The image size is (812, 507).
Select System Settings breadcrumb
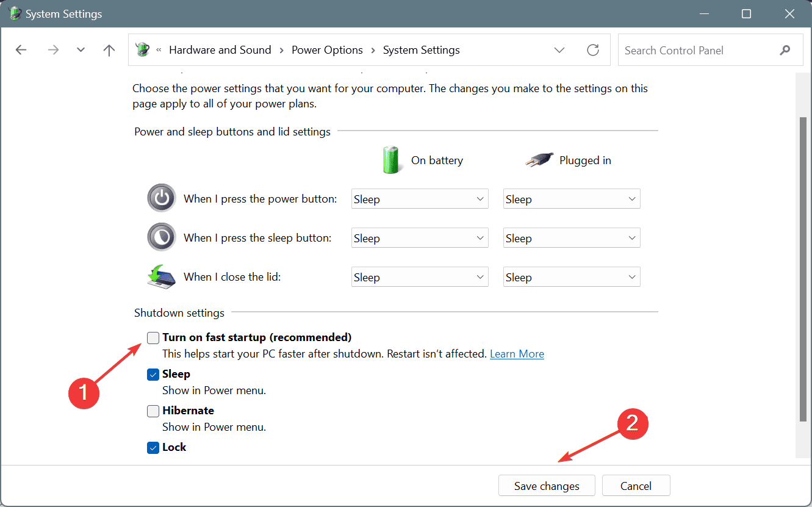422,50
